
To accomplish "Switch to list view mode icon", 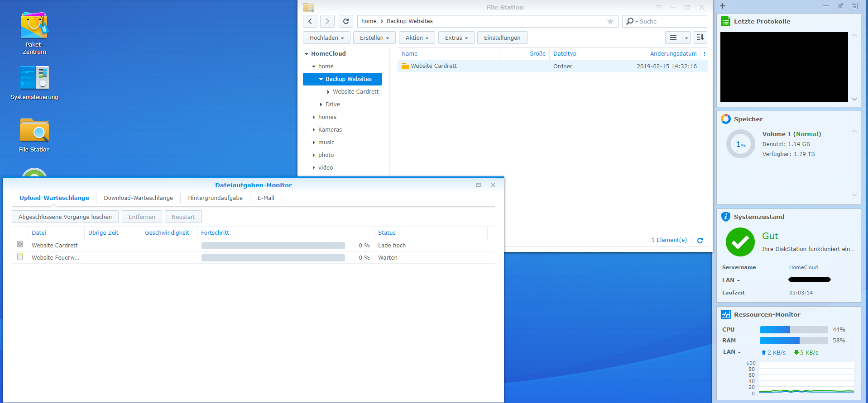I will coord(673,38).
